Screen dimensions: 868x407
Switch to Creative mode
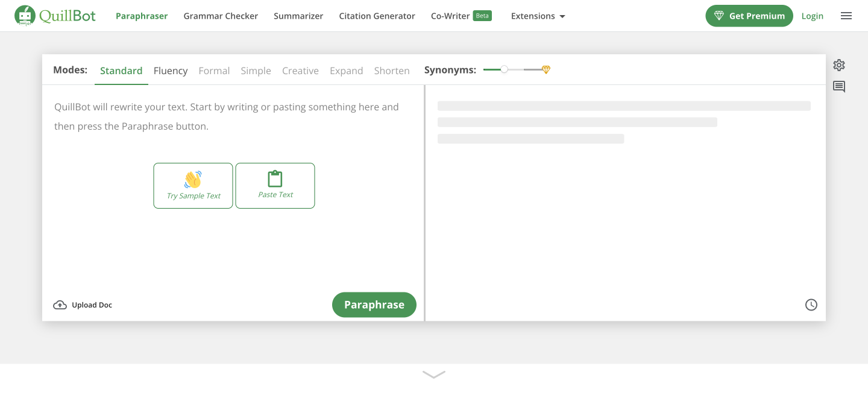pyautogui.click(x=300, y=71)
